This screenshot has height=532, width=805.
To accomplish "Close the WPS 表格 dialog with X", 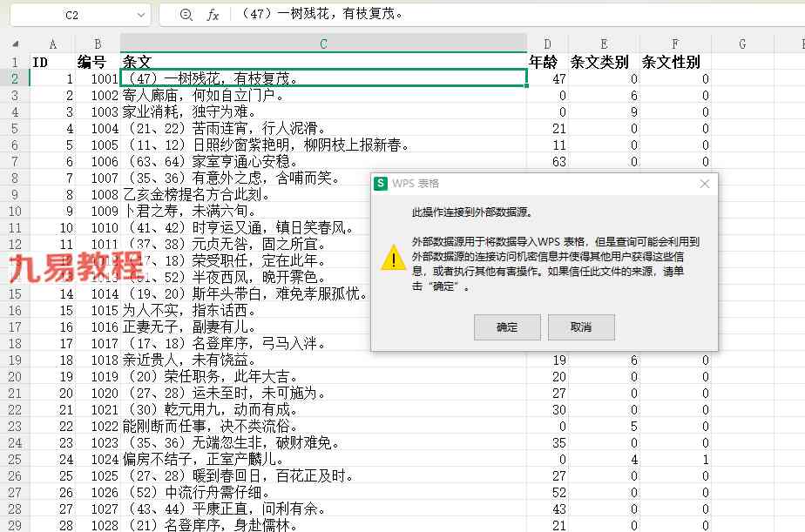I will tap(704, 184).
